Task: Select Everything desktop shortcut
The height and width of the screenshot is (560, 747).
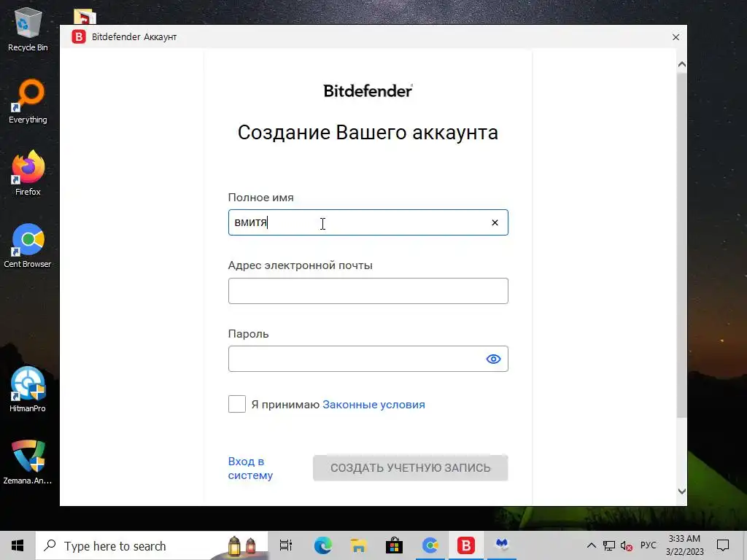Action: [x=28, y=102]
